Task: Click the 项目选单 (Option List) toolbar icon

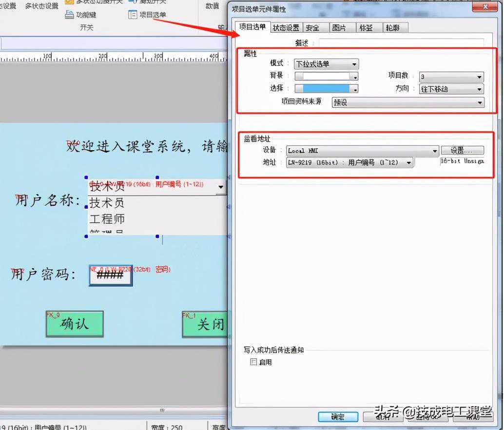Action: (x=133, y=15)
